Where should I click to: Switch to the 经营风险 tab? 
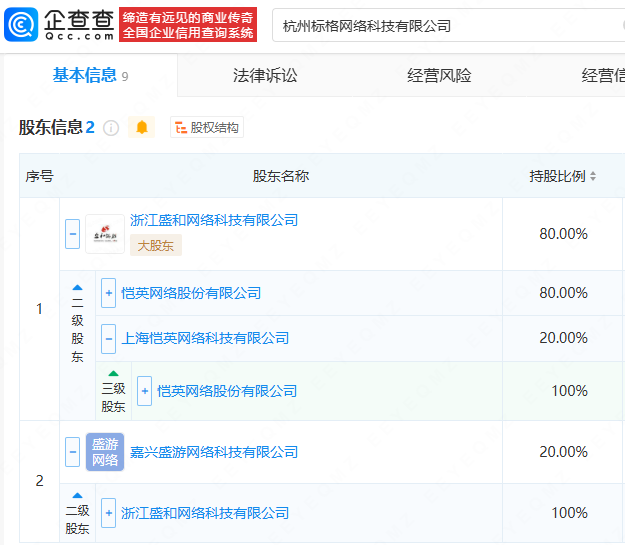(439, 76)
